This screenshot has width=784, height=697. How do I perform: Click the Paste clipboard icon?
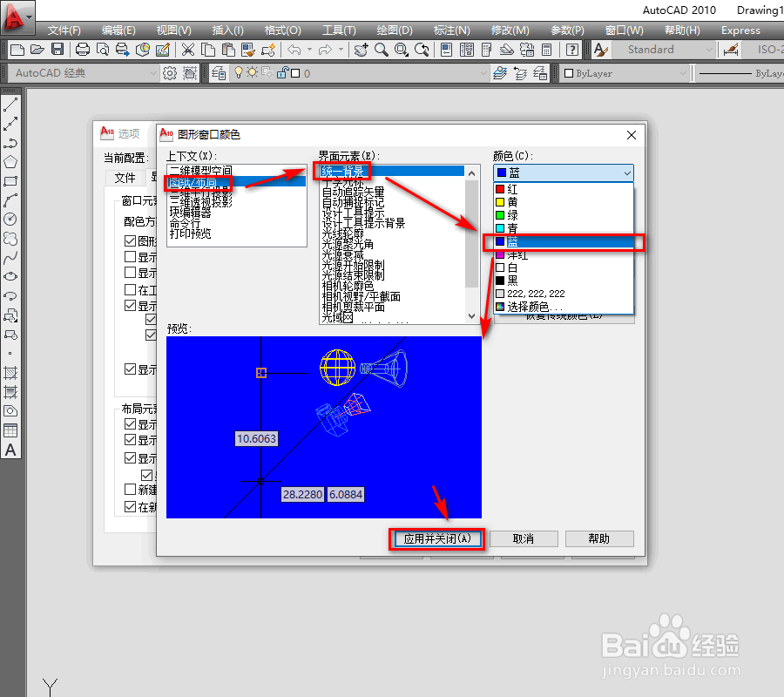tap(228, 50)
